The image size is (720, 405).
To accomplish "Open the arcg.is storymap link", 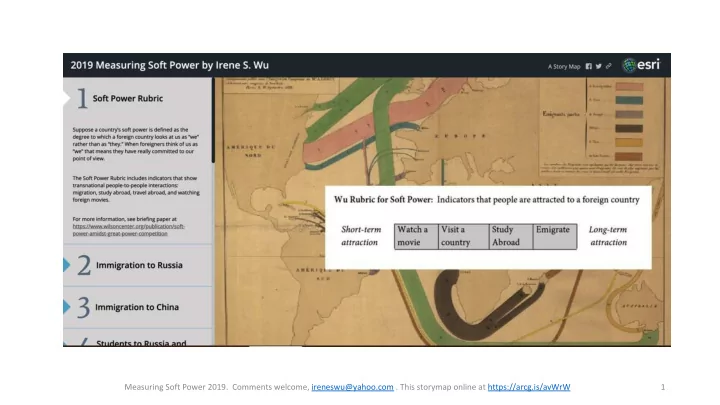I will coord(529,387).
